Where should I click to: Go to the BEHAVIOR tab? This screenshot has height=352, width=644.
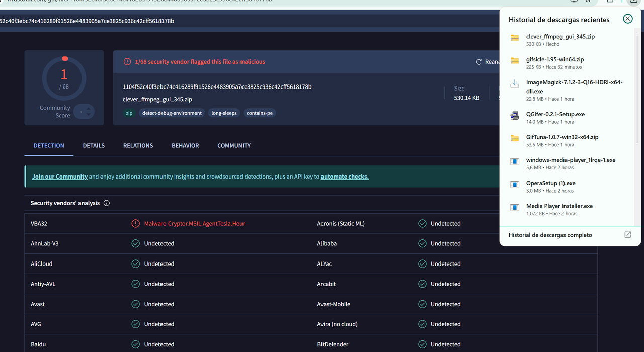[185, 145]
